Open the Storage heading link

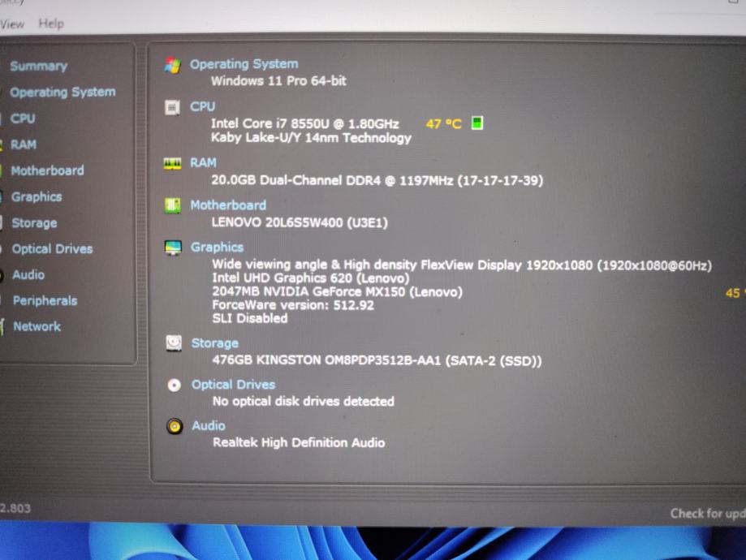click(x=215, y=343)
